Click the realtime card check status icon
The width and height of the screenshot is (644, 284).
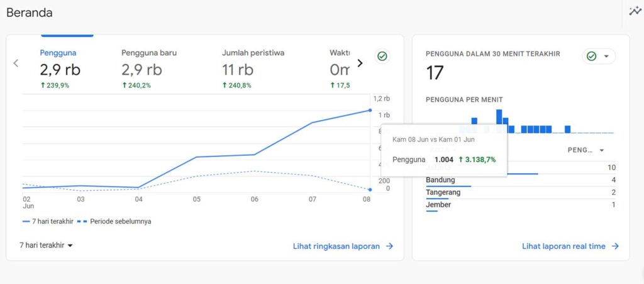591,57
